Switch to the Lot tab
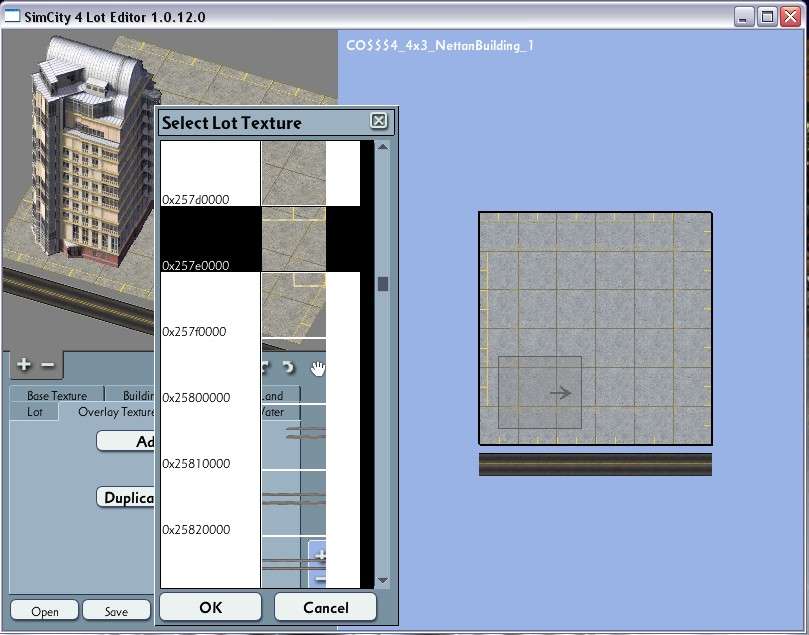Viewport: 809px width, 635px height. click(34, 412)
